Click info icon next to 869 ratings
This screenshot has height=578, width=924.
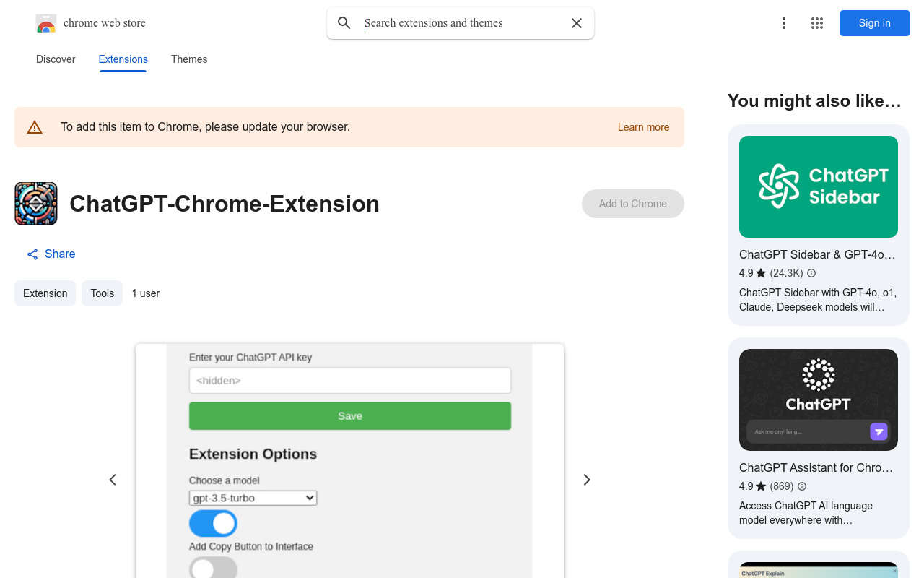(802, 486)
